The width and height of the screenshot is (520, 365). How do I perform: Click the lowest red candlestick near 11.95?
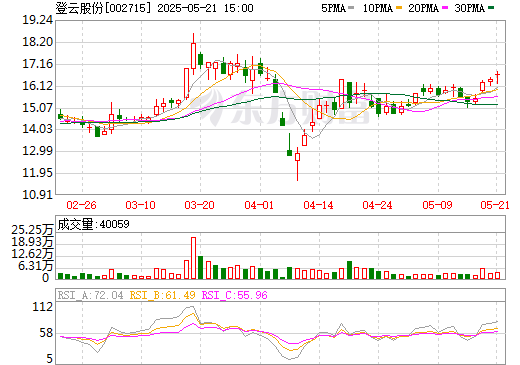tap(297, 163)
